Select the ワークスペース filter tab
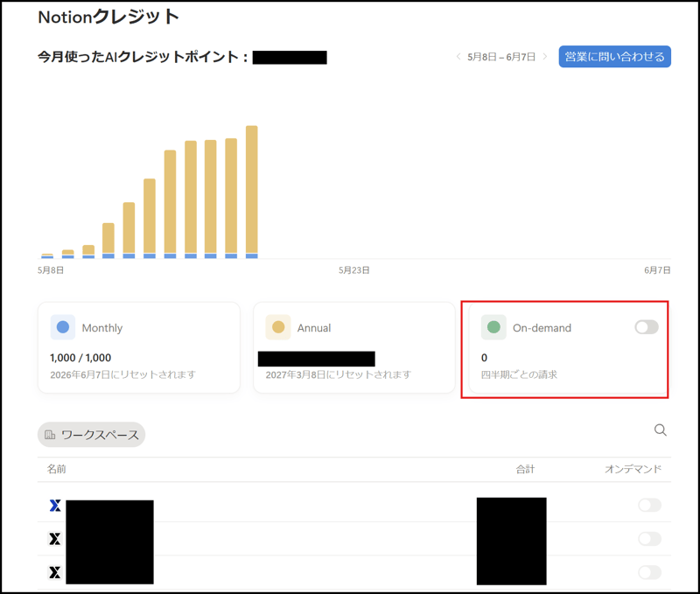This screenshot has height=594, width=700. [x=92, y=435]
